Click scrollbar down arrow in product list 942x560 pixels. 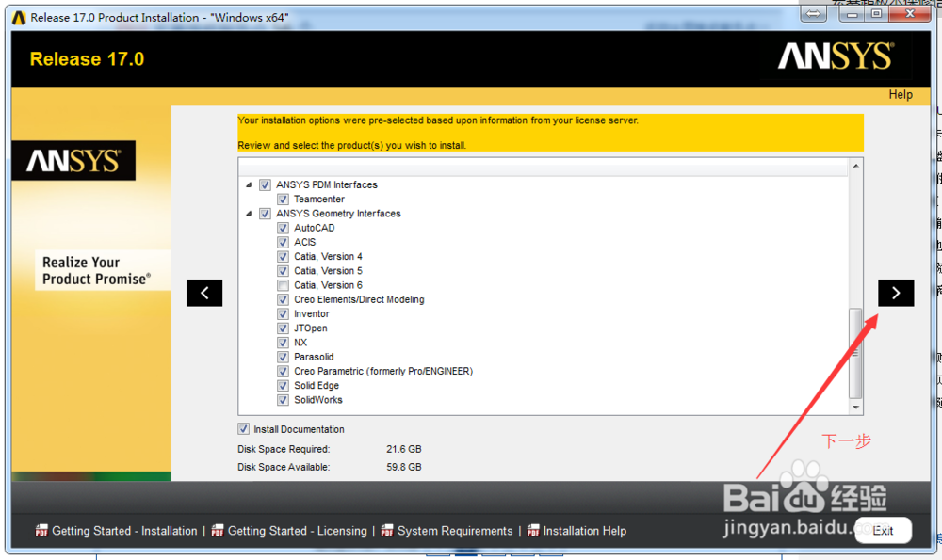855,408
